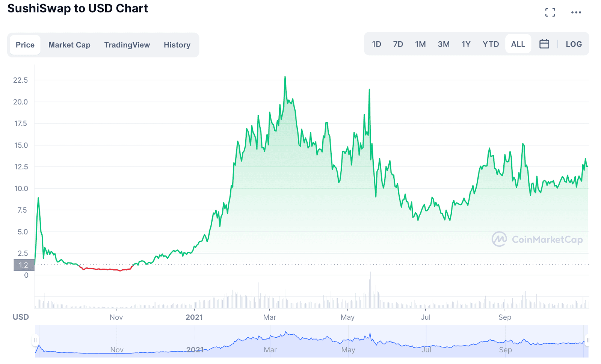Open the History tab
Viewport: 601px width, 364px height.
coord(177,45)
